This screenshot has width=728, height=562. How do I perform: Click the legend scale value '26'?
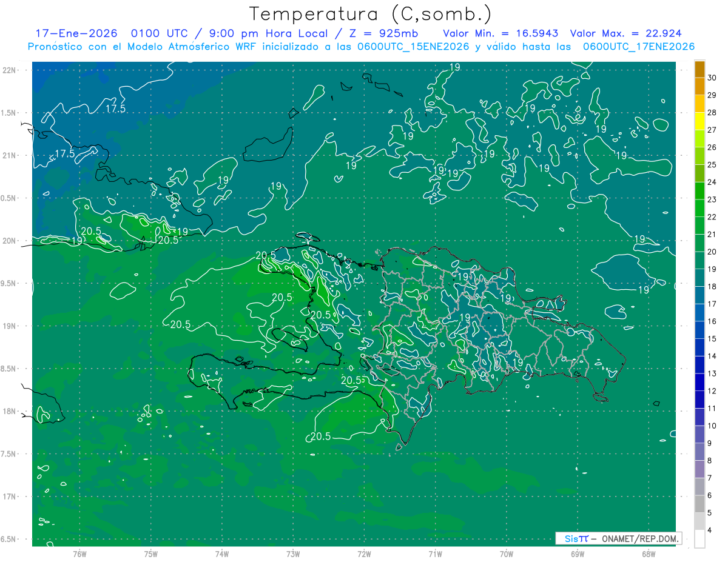coord(712,147)
